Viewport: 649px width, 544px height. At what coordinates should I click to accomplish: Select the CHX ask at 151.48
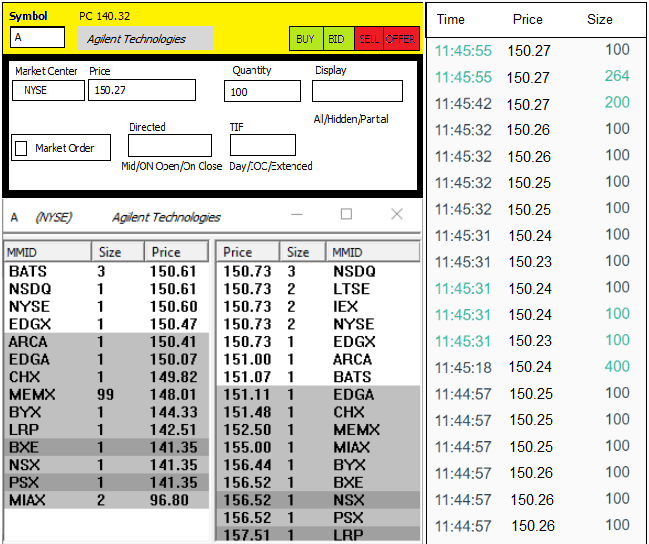coord(318,412)
